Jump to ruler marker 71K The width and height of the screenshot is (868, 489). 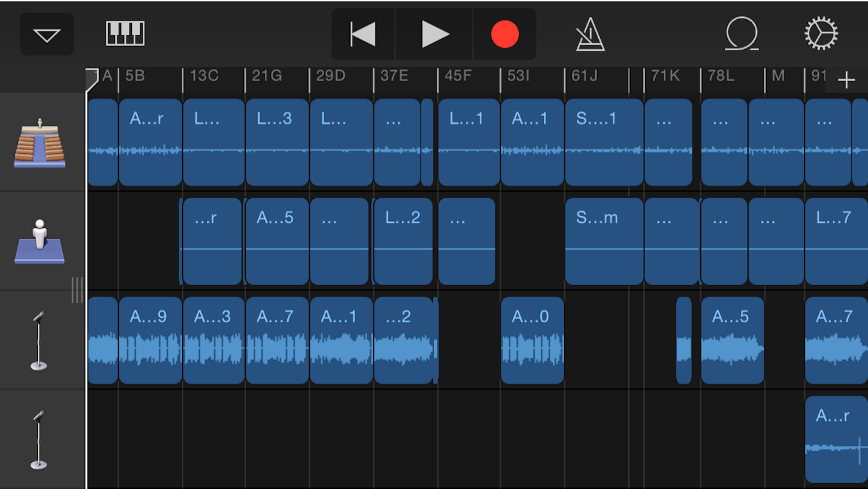point(665,76)
